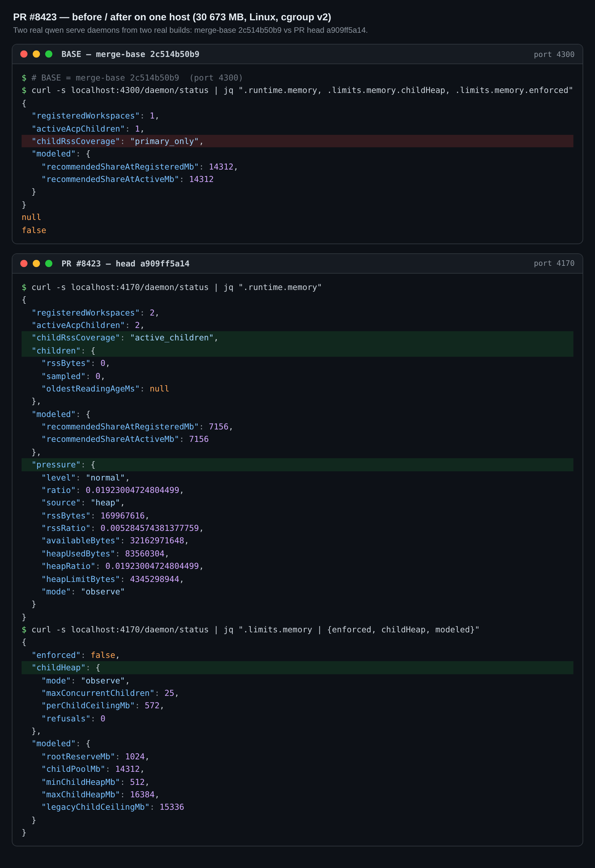Click the red dot in PR #8423 terminal
Viewport: 595px width, 868px height.
click(x=24, y=264)
